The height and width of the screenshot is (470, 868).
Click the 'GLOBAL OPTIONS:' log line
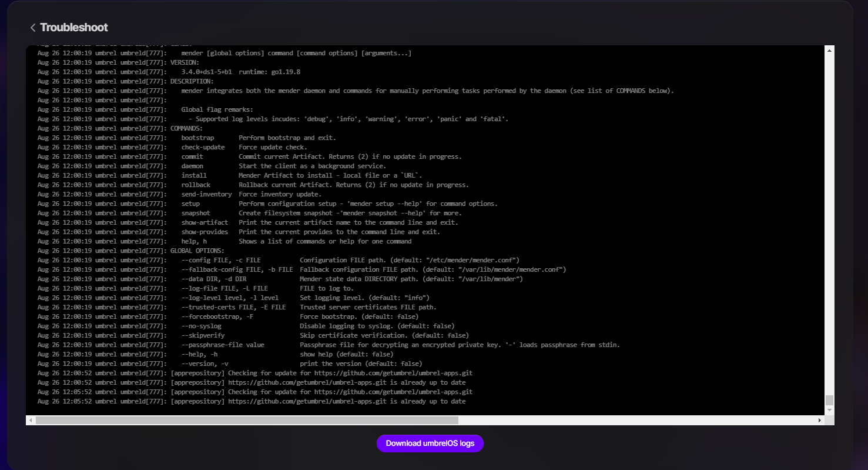130,251
